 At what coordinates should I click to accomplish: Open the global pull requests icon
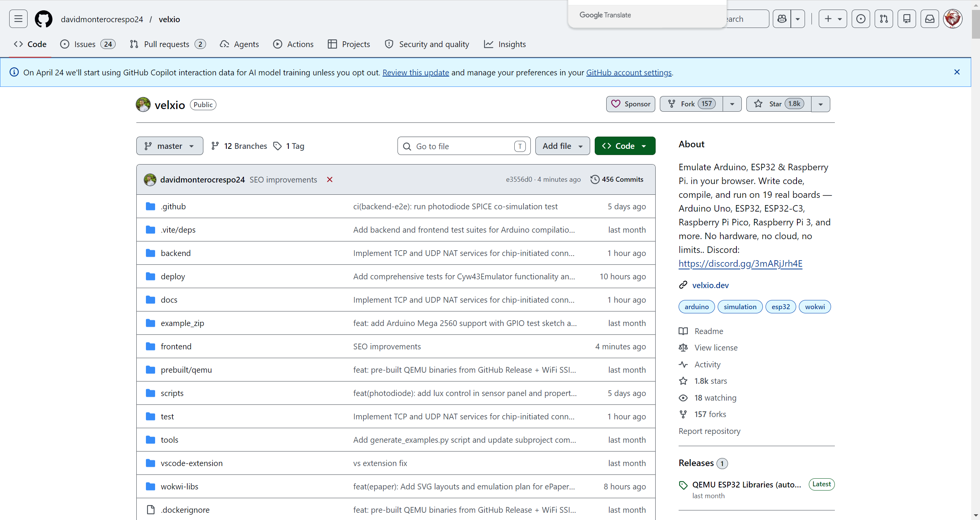coord(883,19)
